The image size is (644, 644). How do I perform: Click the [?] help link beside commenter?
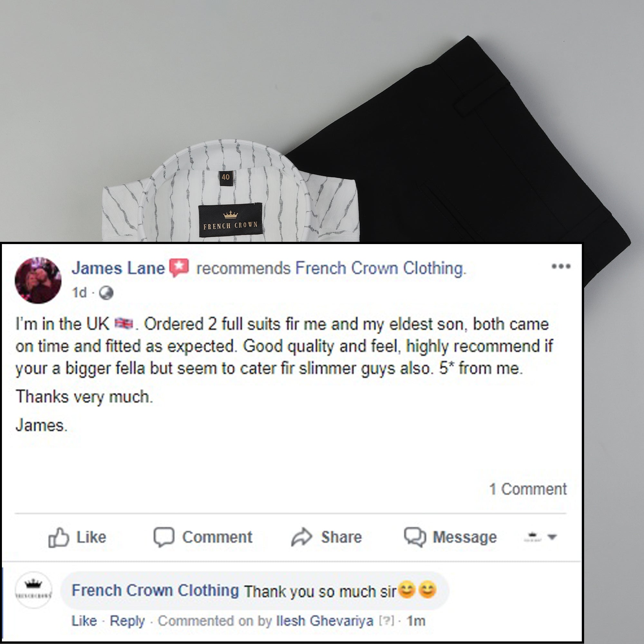387,621
